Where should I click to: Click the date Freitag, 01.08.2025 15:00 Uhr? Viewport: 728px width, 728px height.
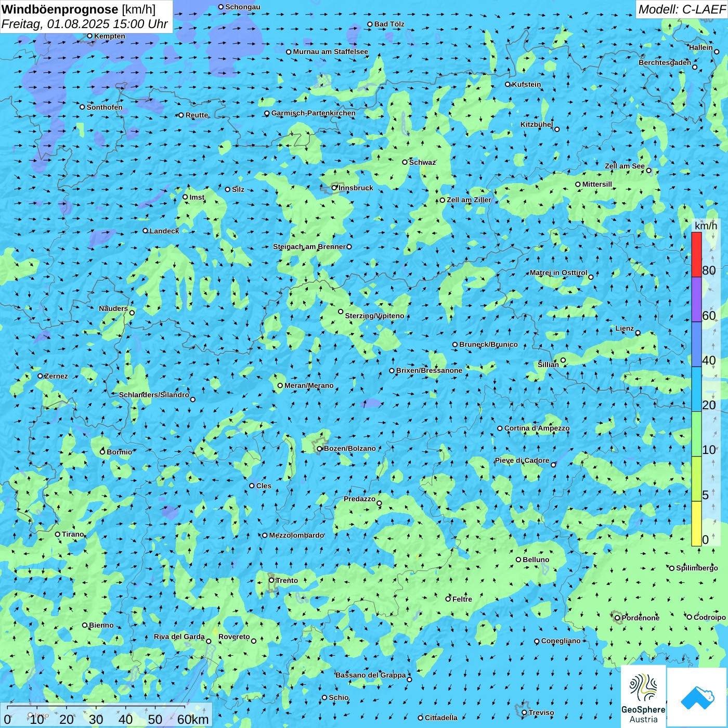coord(85,24)
